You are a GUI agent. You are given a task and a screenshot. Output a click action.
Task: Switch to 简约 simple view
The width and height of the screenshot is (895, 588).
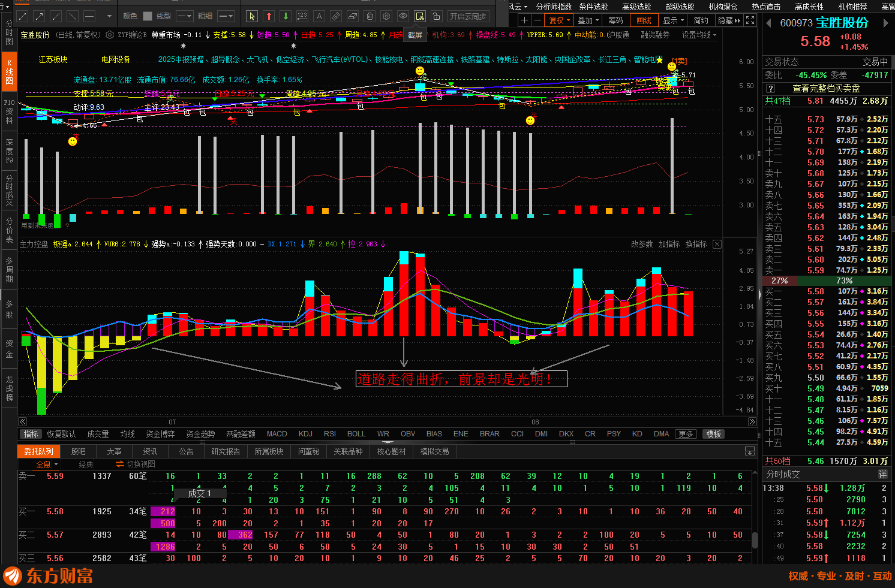tap(701, 20)
